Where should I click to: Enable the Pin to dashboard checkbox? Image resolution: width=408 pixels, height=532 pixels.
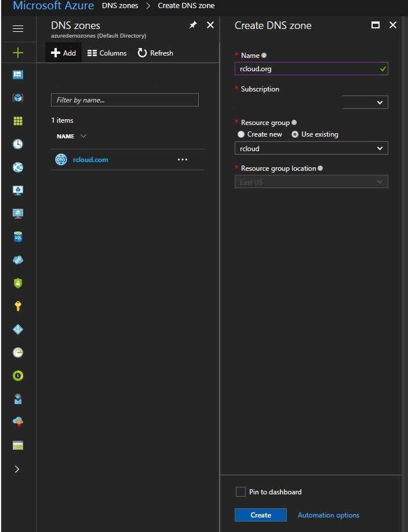241,491
